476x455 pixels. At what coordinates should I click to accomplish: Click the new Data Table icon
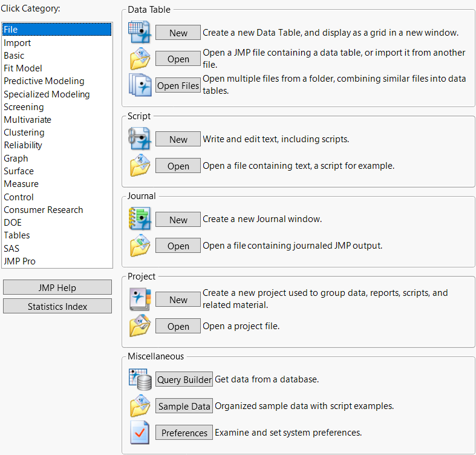pos(140,32)
